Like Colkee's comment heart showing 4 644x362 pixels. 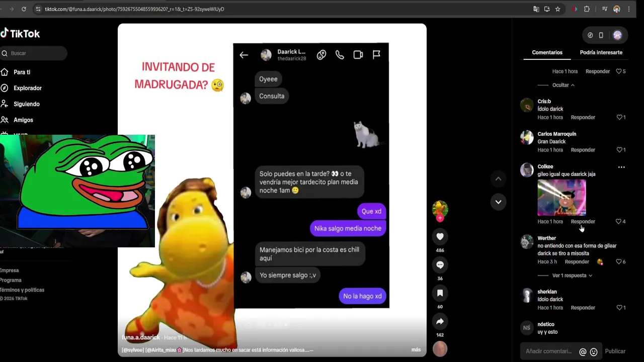619,221
